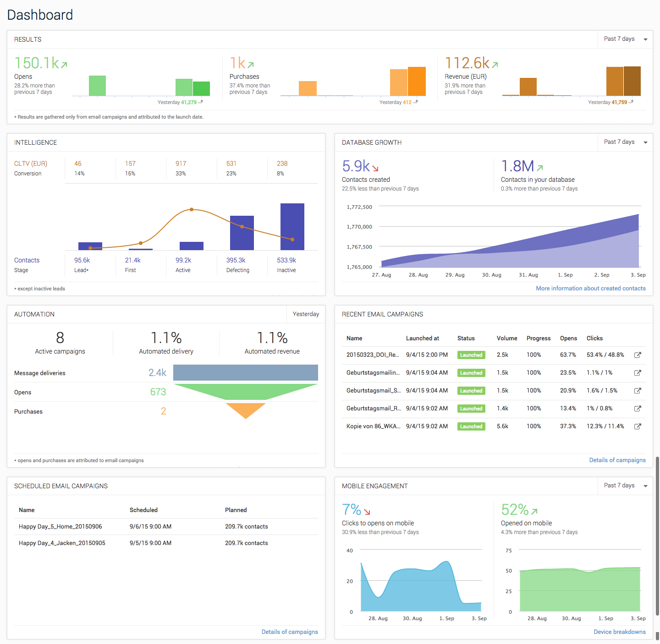Select the Automation Yesterday period selector
The image size is (660, 644).
click(x=306, y=314)
